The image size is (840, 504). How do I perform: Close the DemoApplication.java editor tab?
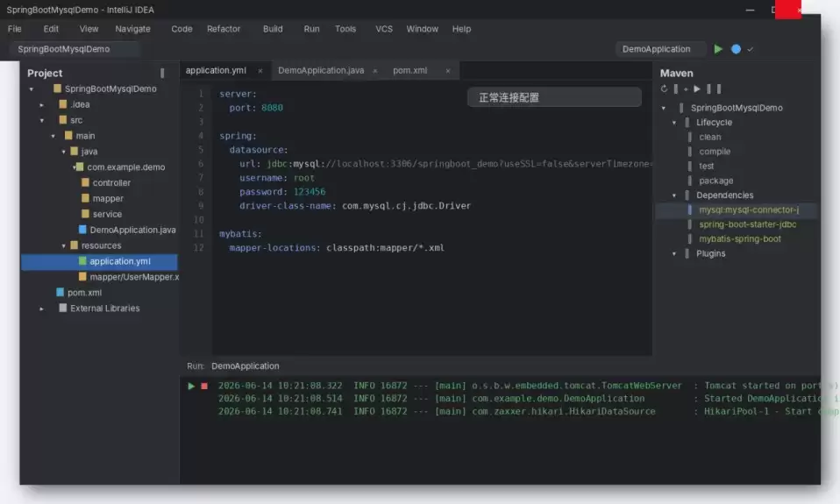point(375,71)
